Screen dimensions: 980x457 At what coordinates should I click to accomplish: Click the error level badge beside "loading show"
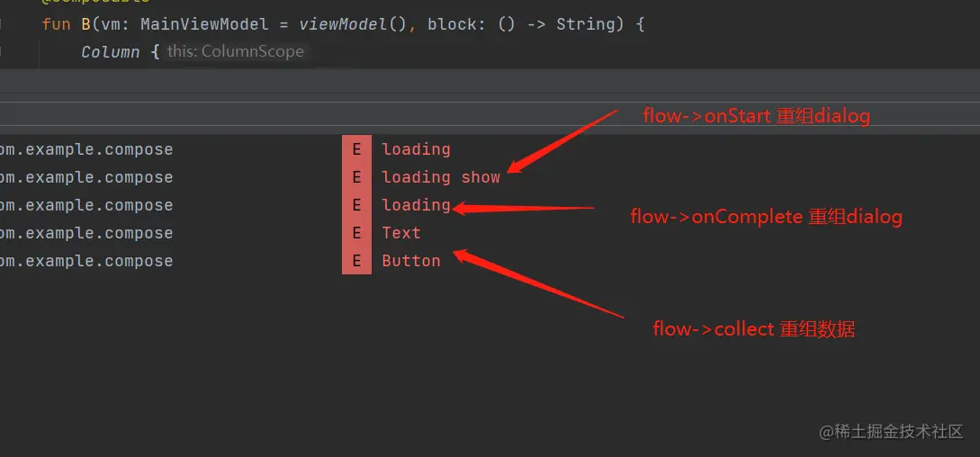tap(356, 177)
